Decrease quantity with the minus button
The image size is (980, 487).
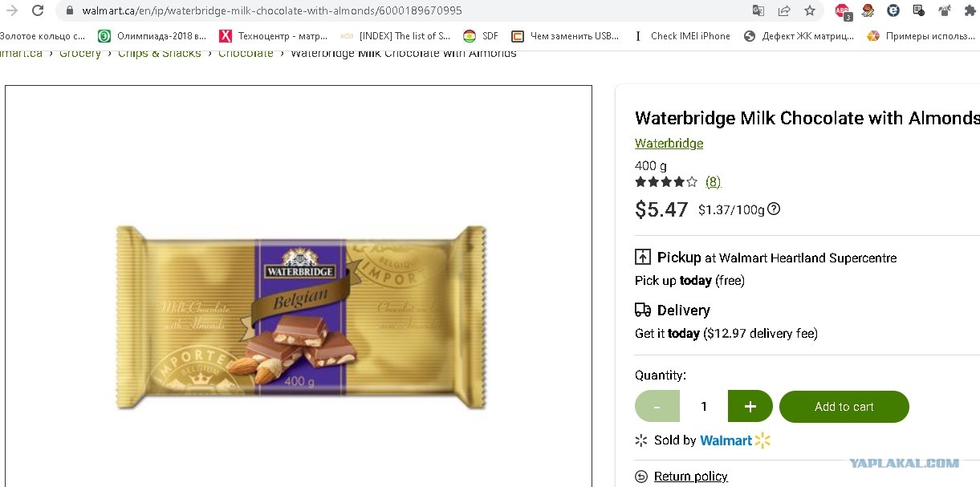tap(657, 407)
